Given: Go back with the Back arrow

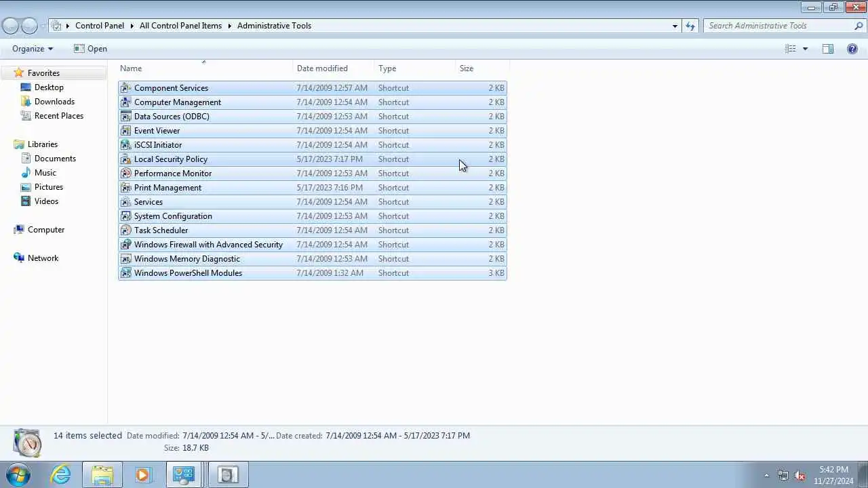Looking at the screenshot, I should point(10,26).
